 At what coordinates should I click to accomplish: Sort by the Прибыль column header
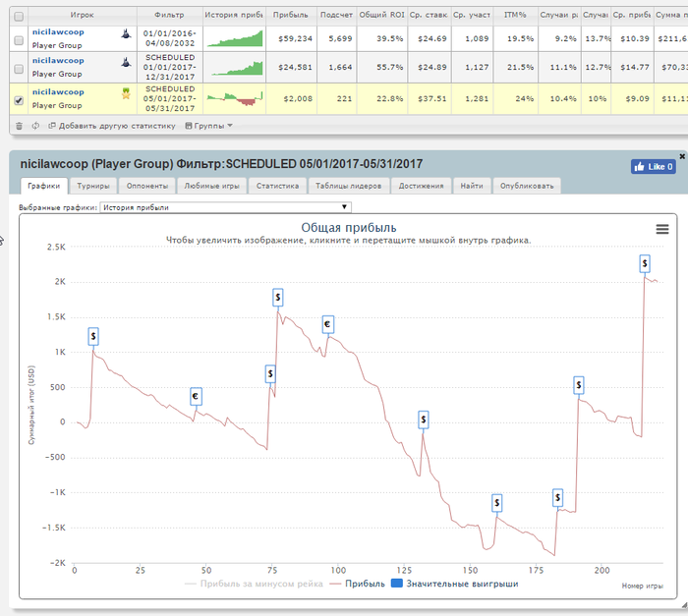[291, 15]
